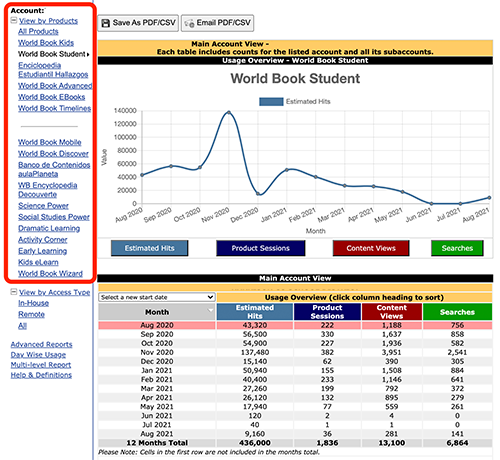Toggle Estimated Hits legend swatch
The height and width of the screenshot is (460, 500).
[271, 102]
